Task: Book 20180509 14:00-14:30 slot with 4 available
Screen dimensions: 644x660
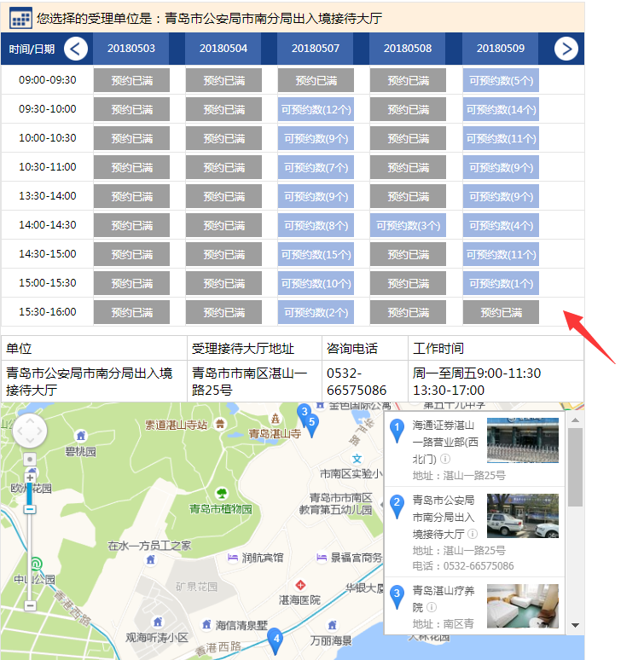Action: point(501,226)
